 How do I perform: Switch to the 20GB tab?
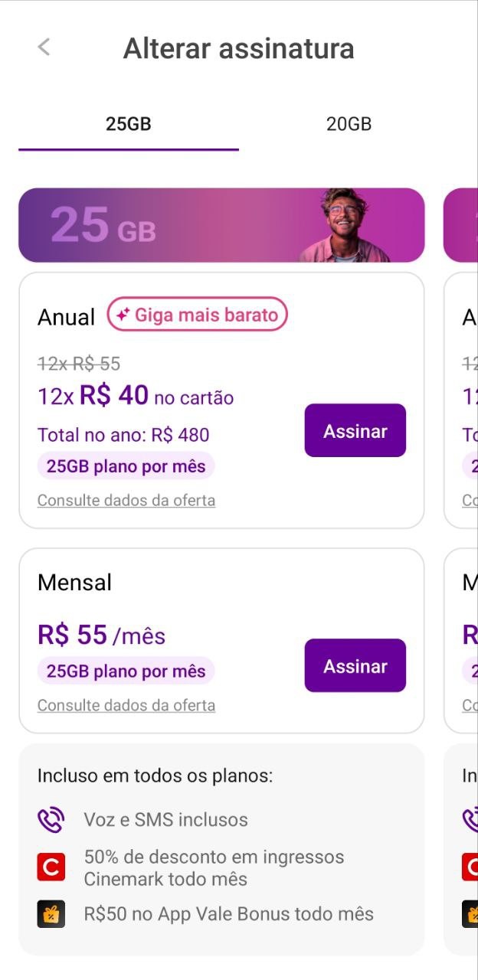point(349,124)
